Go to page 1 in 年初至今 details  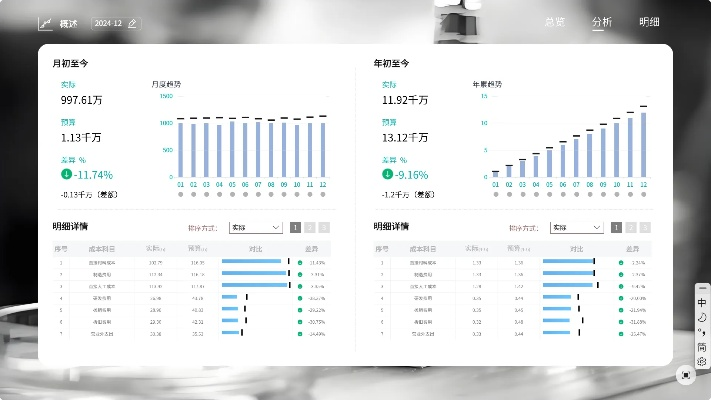coord(616,227)
